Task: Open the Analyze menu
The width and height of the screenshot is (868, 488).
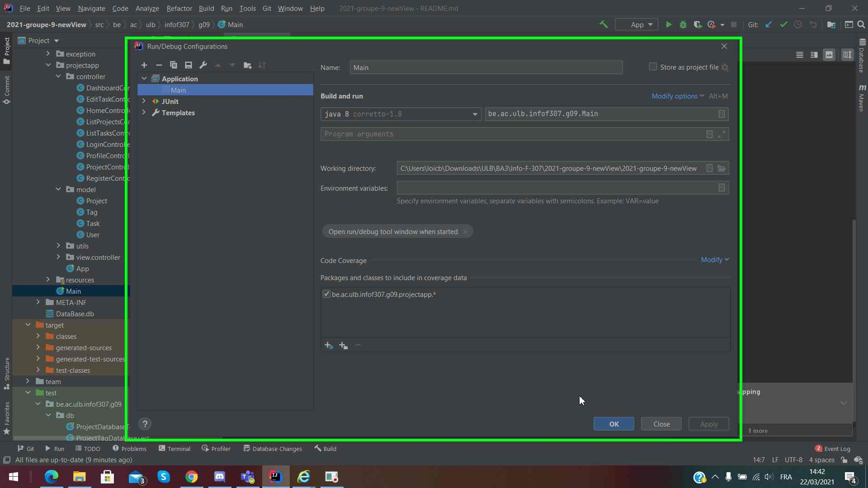Action: click(x=147, y=8)
